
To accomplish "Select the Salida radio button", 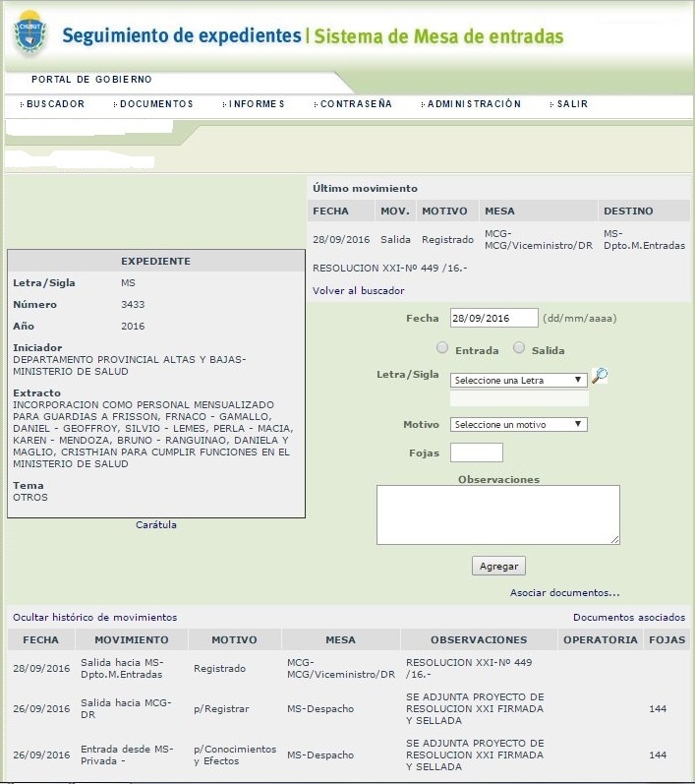I will pos(519,347).
